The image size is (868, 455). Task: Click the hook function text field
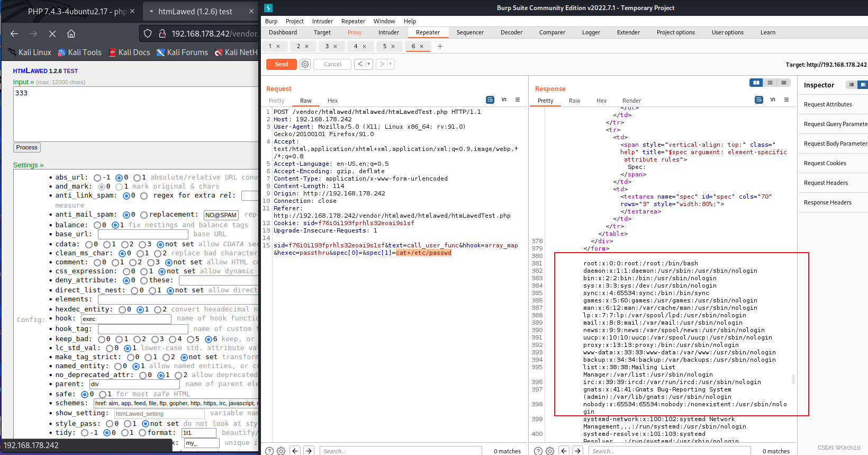(126, 319)
